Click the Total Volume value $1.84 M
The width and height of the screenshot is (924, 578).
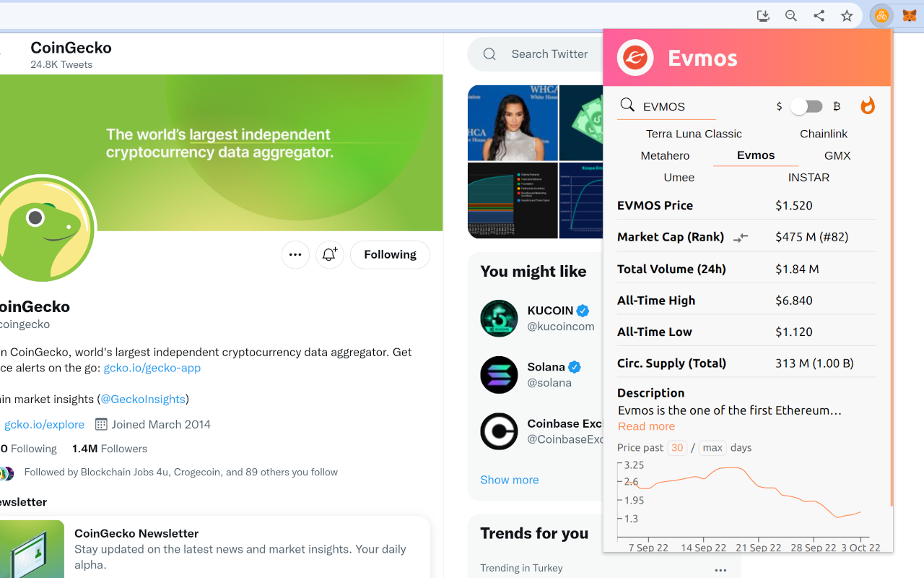click(797, 269)
